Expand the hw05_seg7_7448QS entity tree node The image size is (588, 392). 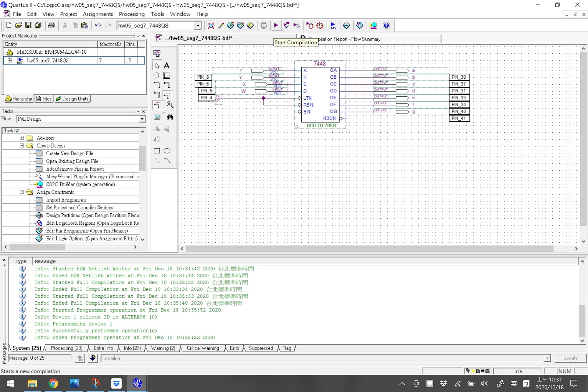click(10, 60)
